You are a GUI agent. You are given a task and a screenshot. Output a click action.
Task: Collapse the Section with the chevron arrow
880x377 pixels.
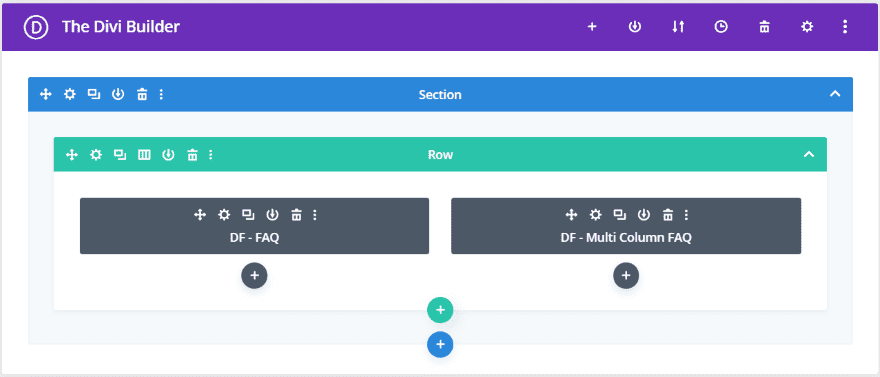[835, 94]
